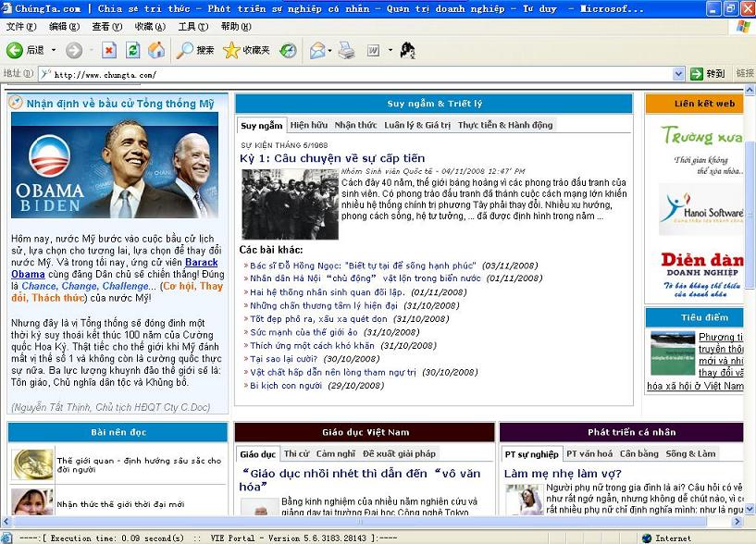756x544 pixels.
Task: Switch to the Hiện hữu tab
Action: pos(308,125)
